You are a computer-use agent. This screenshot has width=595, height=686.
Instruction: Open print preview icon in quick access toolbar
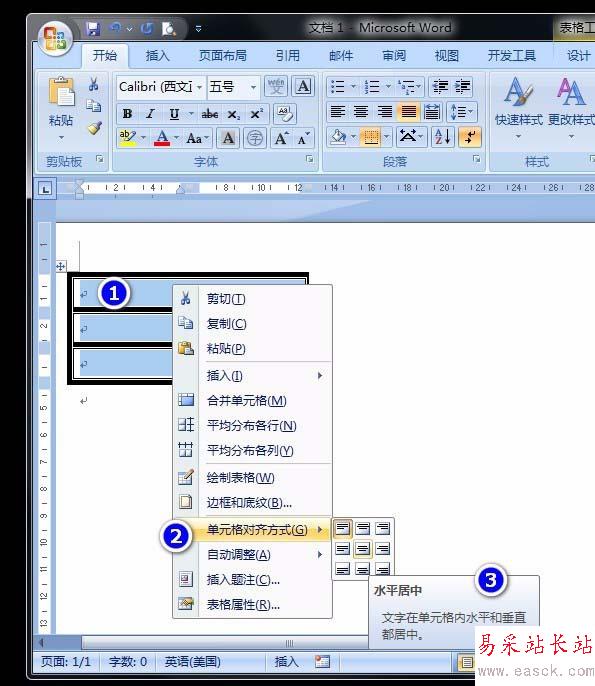[168, 29]
